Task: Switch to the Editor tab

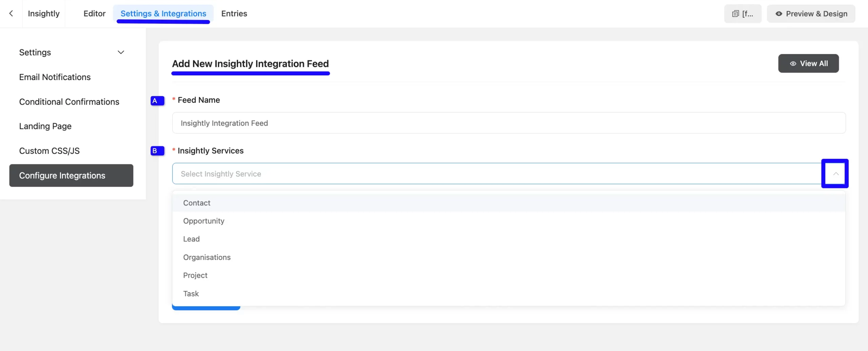Action: tap(94, 14)
